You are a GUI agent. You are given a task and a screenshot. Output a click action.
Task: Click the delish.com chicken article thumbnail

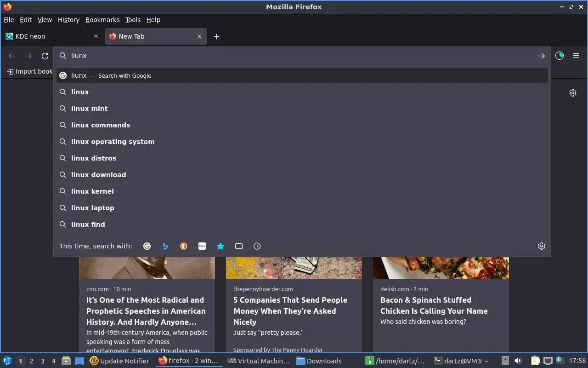point(441,268)
